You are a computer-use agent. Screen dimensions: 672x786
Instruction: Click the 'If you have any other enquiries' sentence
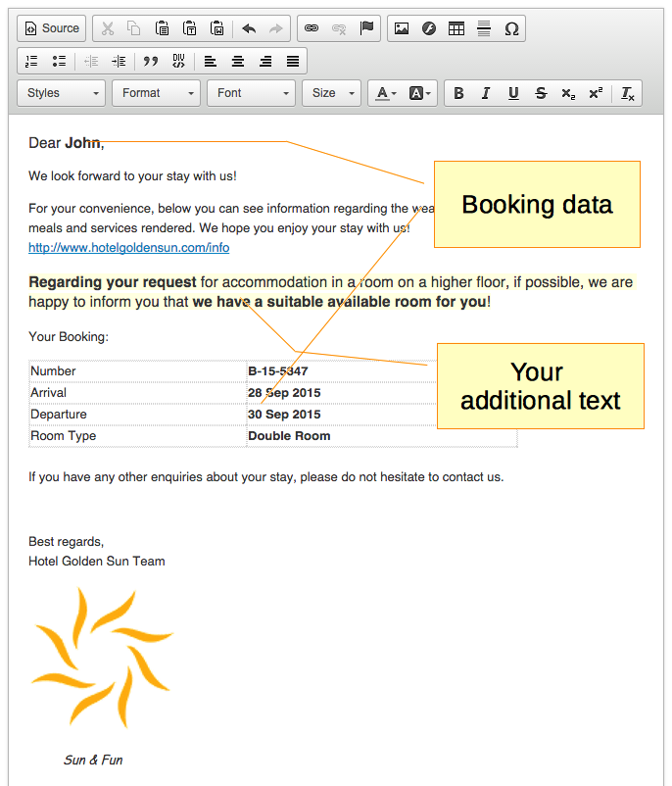click(x=266, y=477)
